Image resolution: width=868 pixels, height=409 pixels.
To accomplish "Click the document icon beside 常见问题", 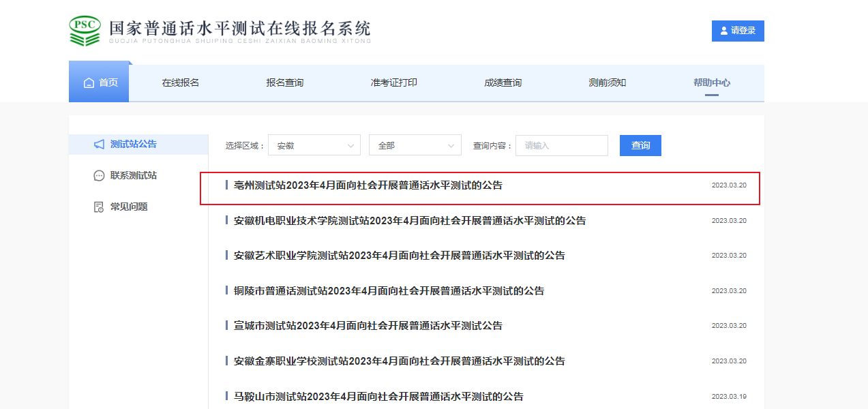I will point(99,207).
